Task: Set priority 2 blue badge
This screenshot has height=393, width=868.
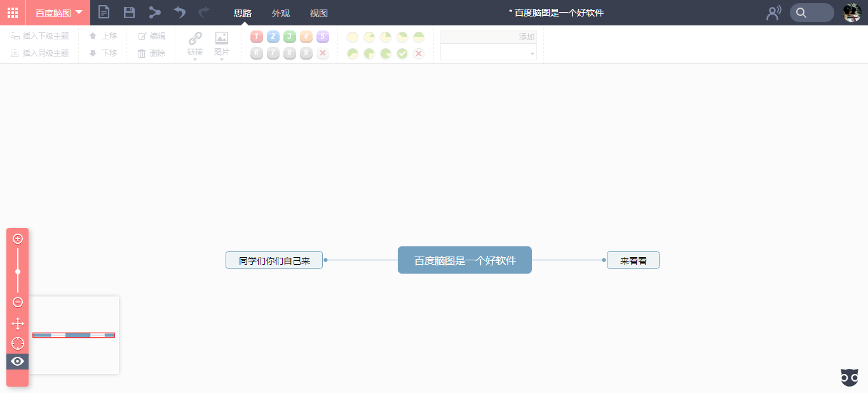Action: click(x=273, y=37)
